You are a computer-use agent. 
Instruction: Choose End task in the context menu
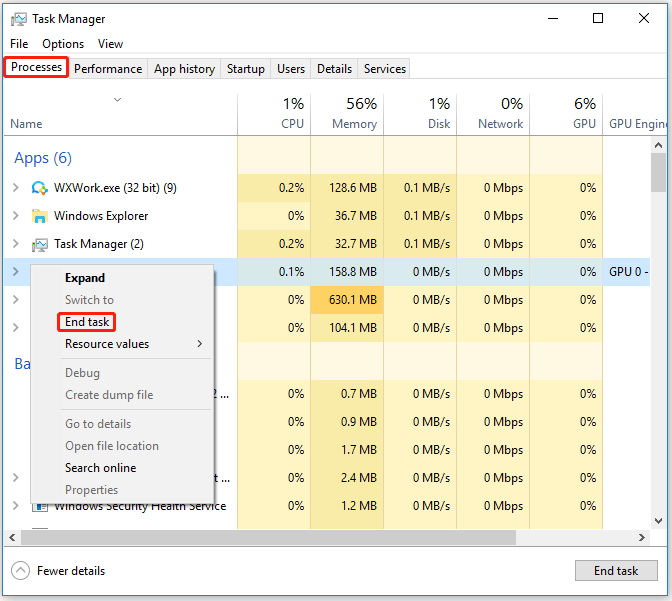[87, 322]
